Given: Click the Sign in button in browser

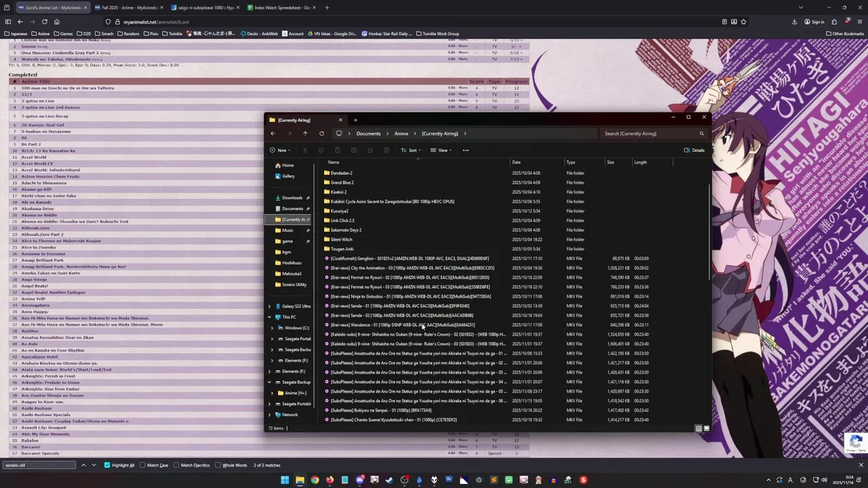Looking at the screenshot, I should pos(814,22).
